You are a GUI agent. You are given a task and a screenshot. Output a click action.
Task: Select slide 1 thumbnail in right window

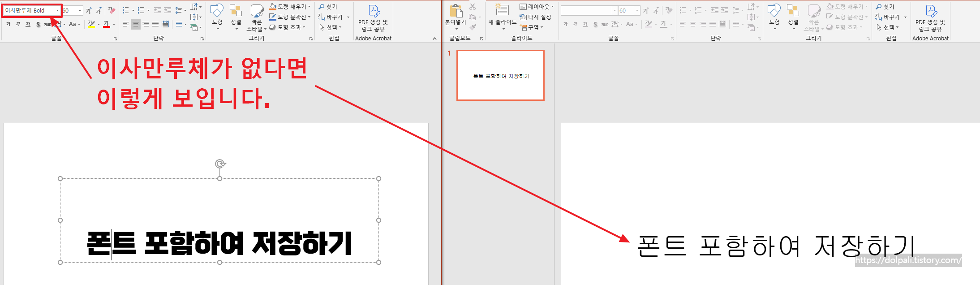(x=500, y=75)
